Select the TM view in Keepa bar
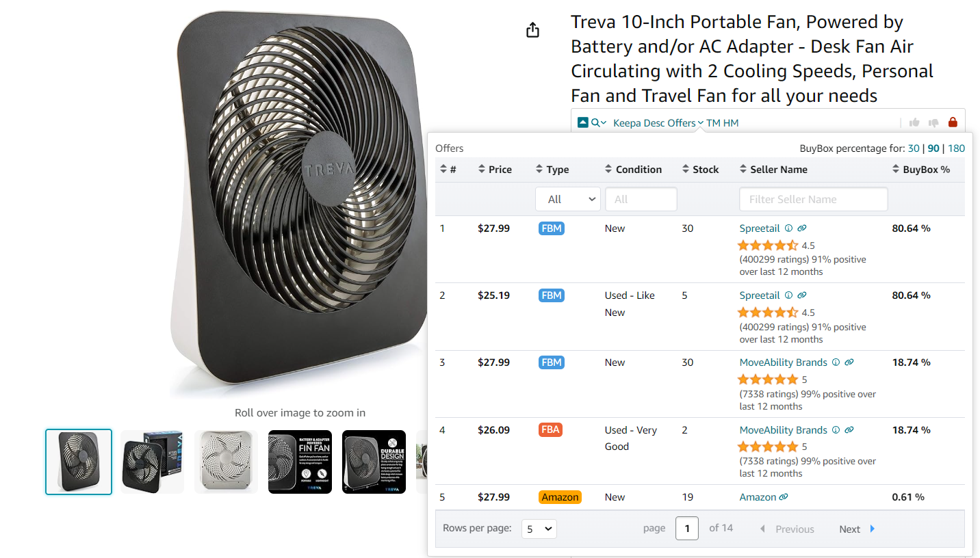980x558 pixels. 712,123
